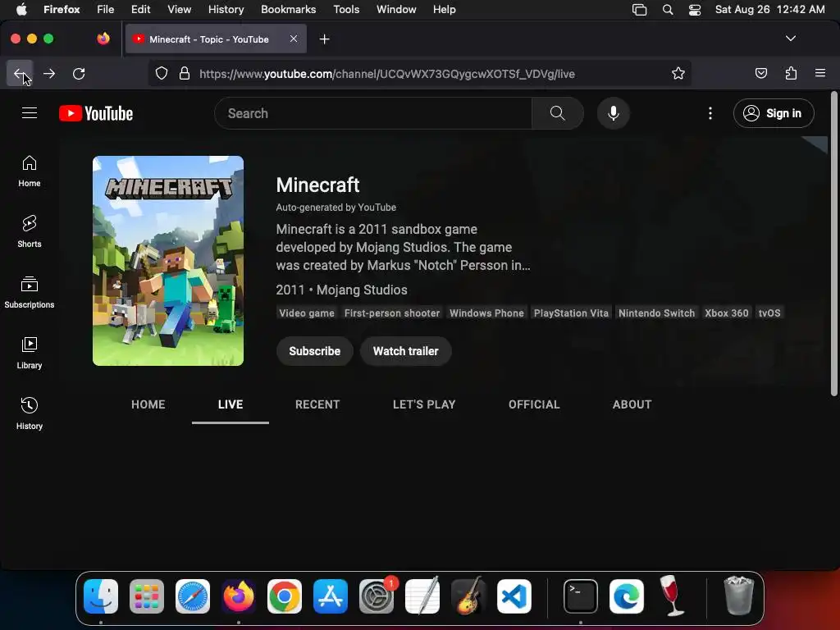The width and height of the screenshot is (840, 630).
Task: Open Subscriptions in the sidebar
Action: pyautogui.click(x=30, y=292)
